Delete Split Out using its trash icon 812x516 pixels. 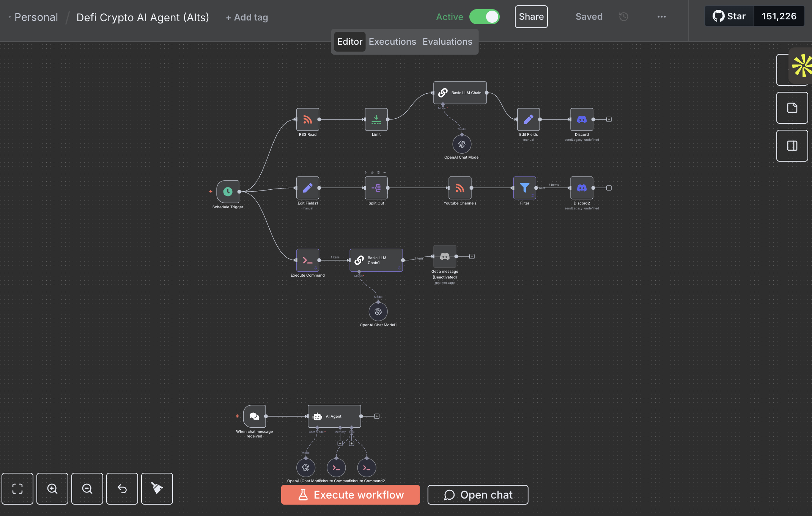click(378, 172)
